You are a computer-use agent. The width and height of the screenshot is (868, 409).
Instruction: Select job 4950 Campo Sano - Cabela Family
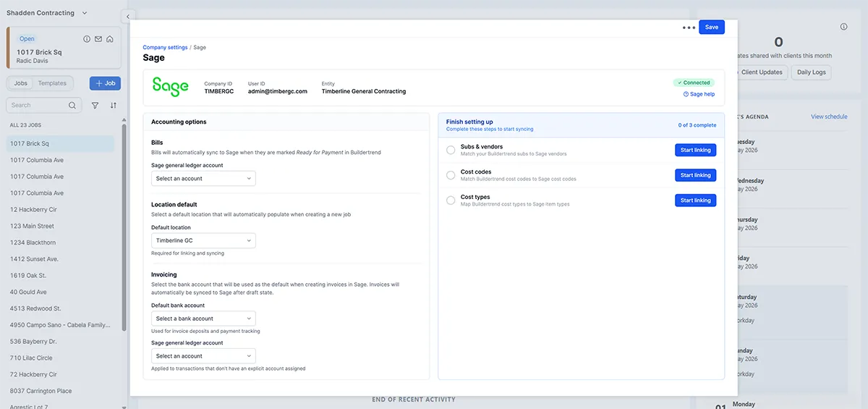61,325
